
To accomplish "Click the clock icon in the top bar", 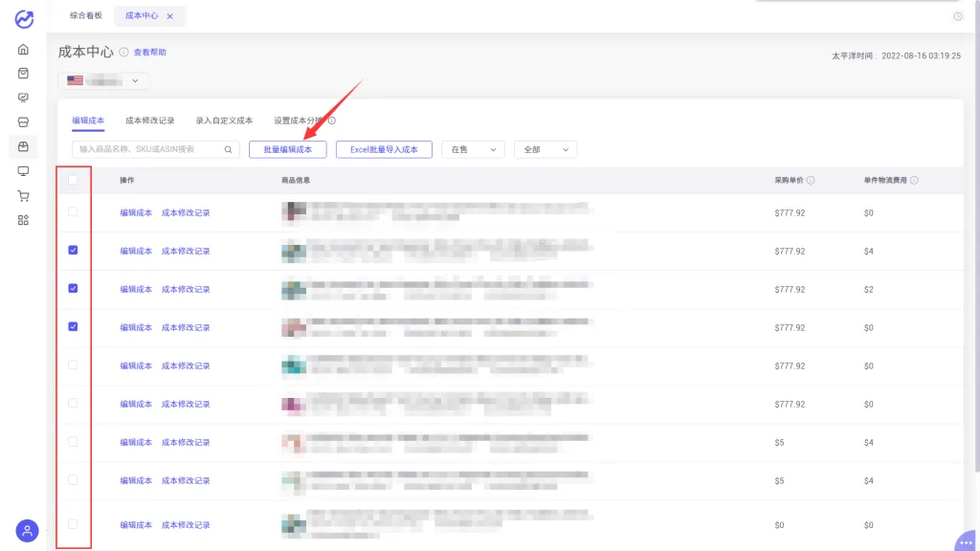I will (x=957, y=16).
